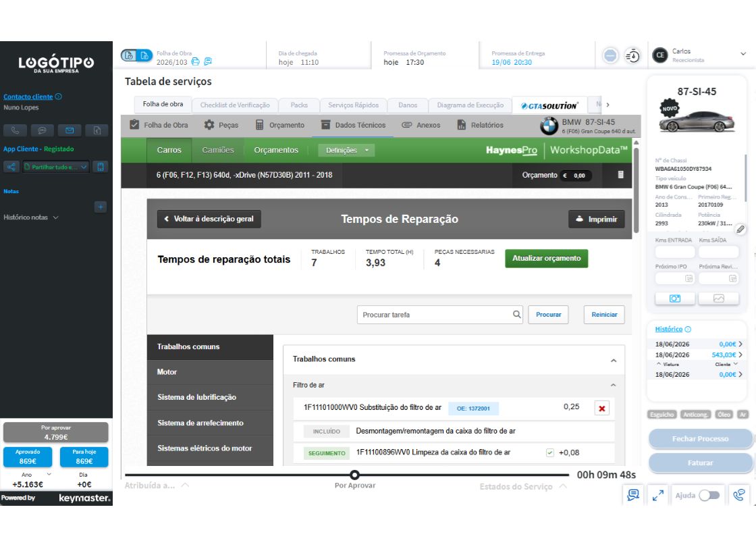The width and height of the screenshot is (756, 547).
Task: Open the Dados Técnicos toolbar tab
Action: tap(353, 125)
